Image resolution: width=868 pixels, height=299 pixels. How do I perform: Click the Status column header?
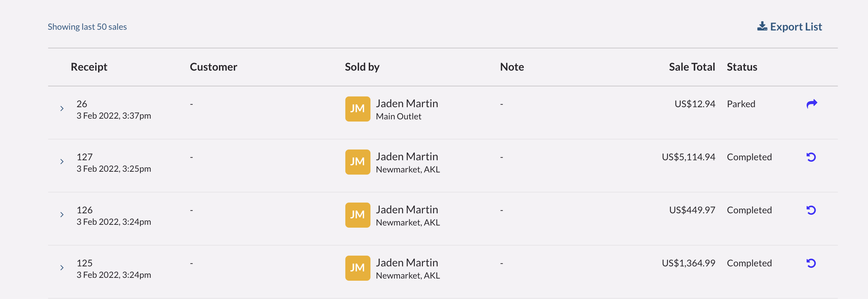[742, 66]
